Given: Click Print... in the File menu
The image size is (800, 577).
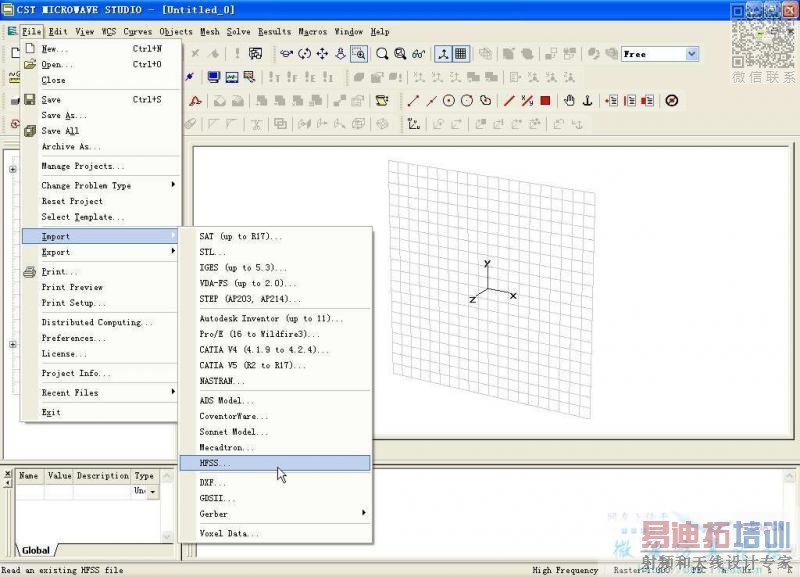Looking at the screenshot, I should tap(101, 272).
